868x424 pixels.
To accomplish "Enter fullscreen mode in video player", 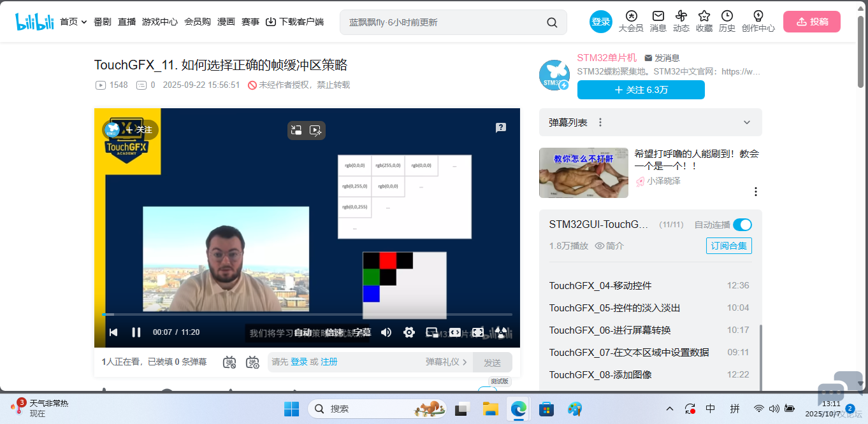I will 478,332.
